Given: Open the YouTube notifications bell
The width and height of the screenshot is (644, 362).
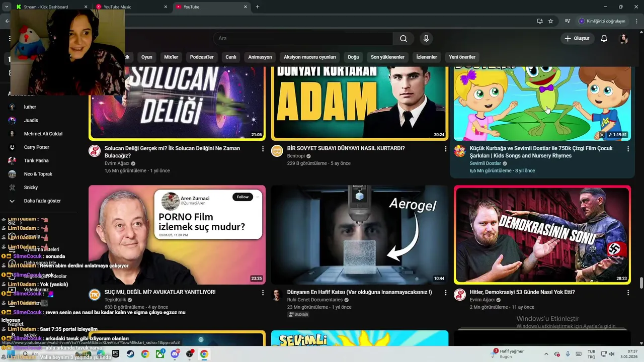Looking at the screenshot, I should click(604, 39).
